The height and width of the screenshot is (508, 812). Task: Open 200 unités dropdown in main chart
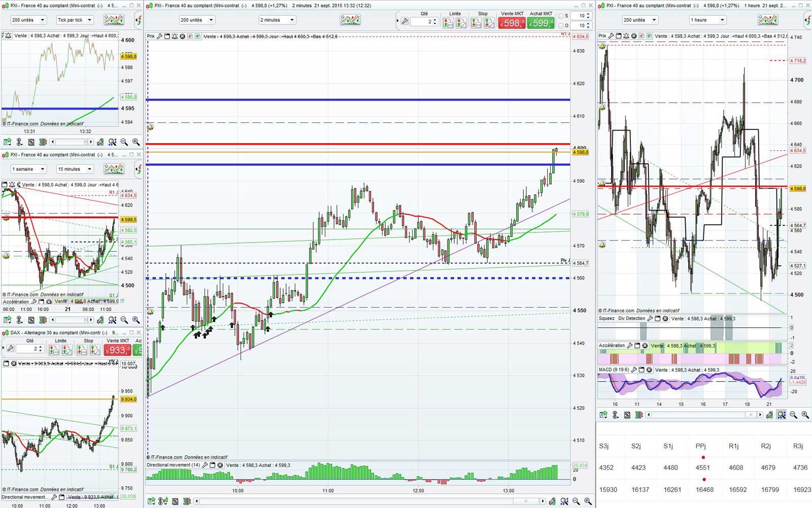197,20
